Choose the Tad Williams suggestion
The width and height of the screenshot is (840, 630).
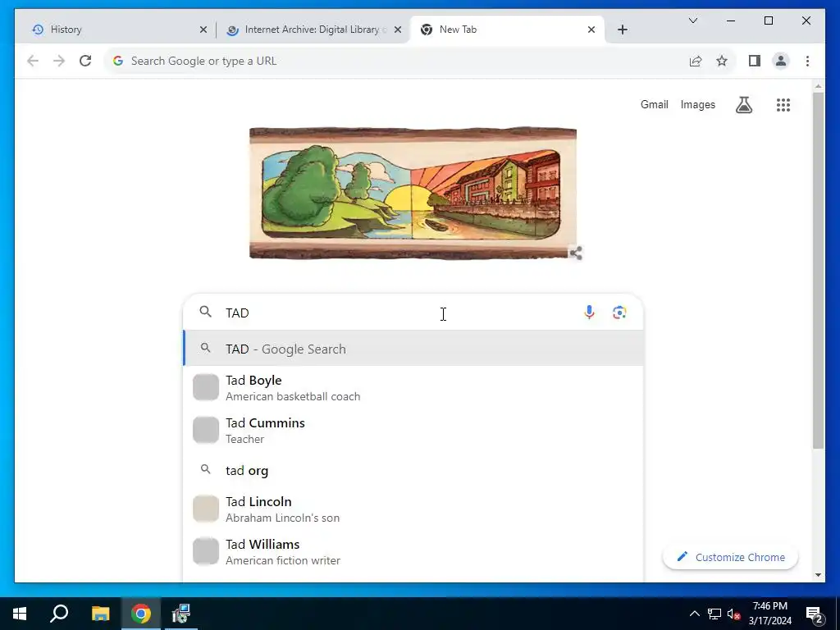pos(413,552)
